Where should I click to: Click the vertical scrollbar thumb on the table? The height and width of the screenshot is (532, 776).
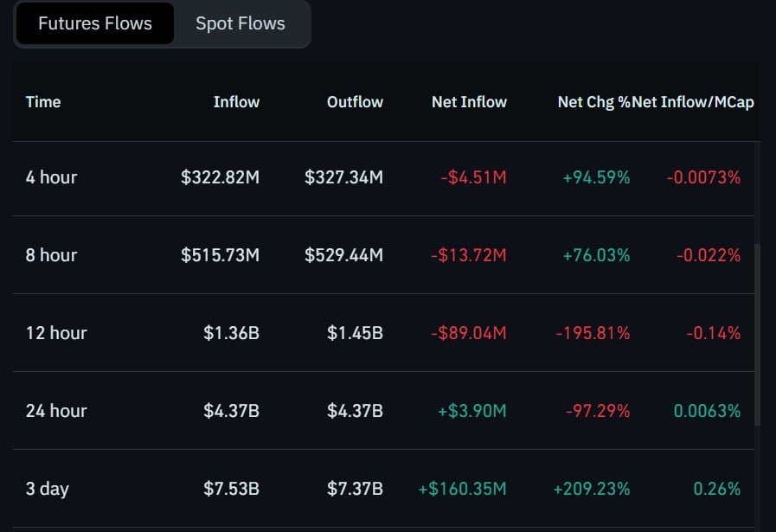[757, 334]
